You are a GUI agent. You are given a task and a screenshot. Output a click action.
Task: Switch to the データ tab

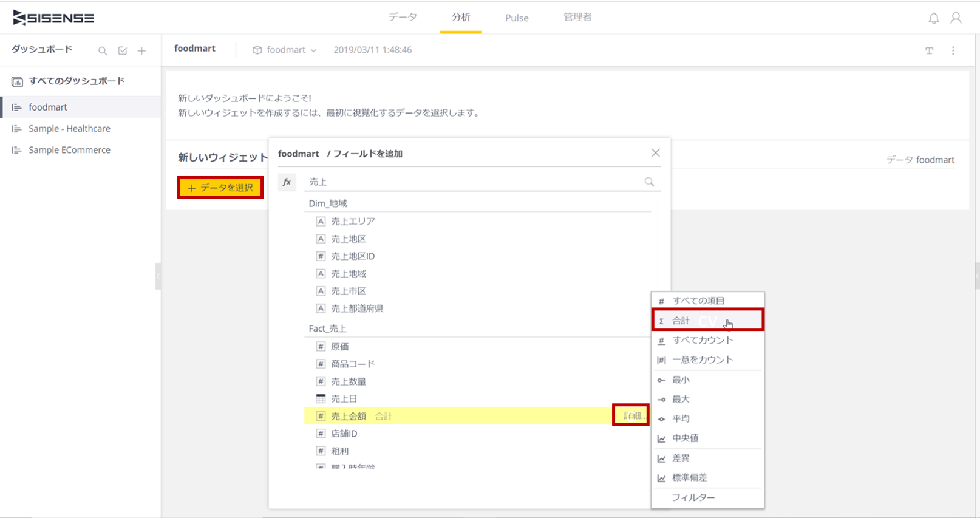pyautogui.click(x=403, y=17)
